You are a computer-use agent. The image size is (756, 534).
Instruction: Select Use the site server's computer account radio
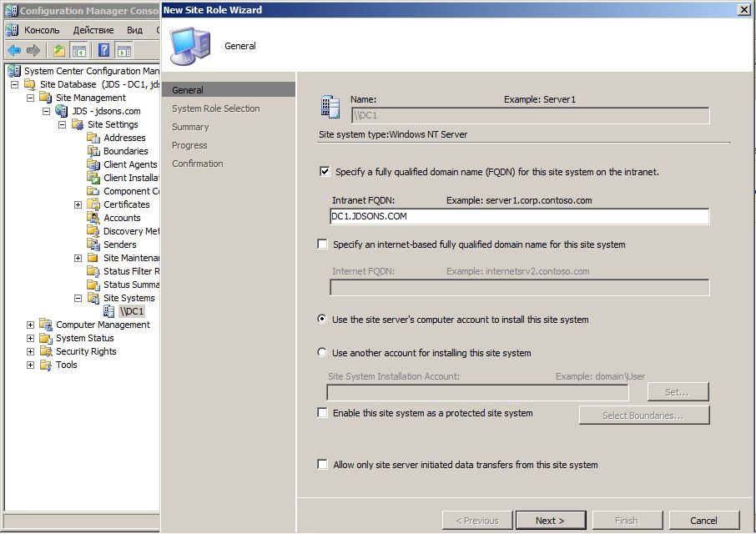[321, 319]
